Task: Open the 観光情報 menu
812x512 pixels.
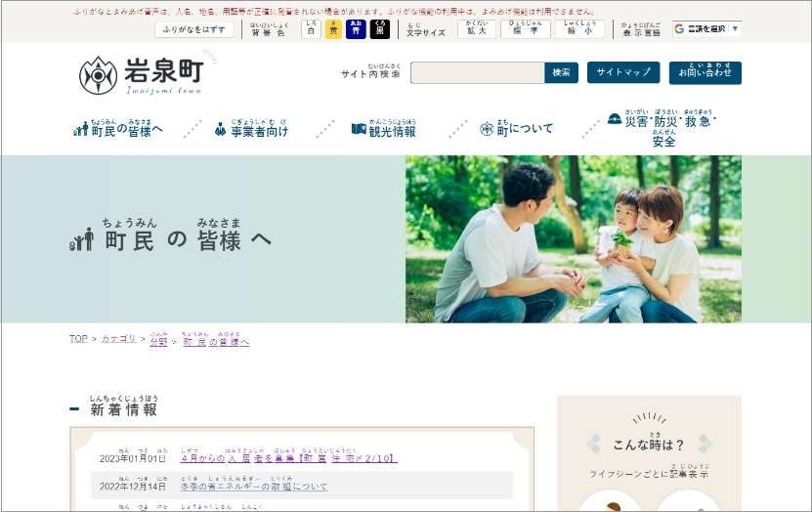Action: [x=384, y=128]
